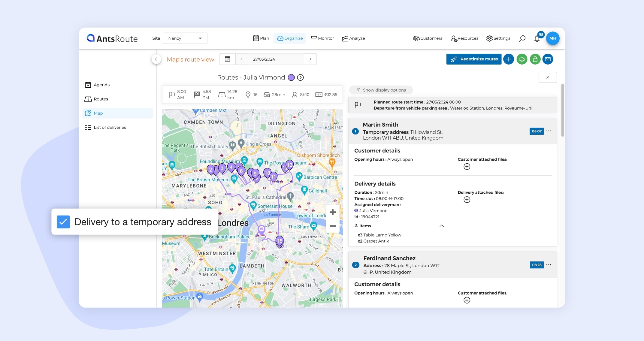Toggle Delivery to a temporary address checkbox
This screenshot has height=341, width=644.
click(63, 222)
